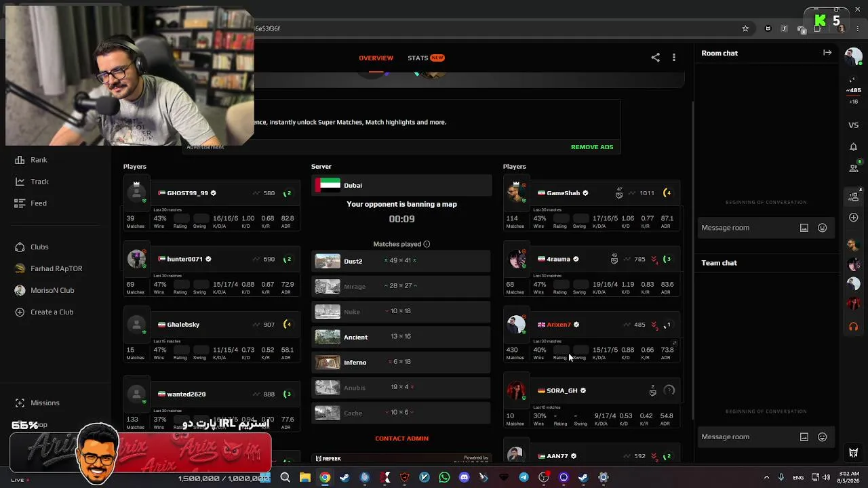Open Ghalebsky's player profile
This screenshot has height=488, width=868.
tap(183, 325)
